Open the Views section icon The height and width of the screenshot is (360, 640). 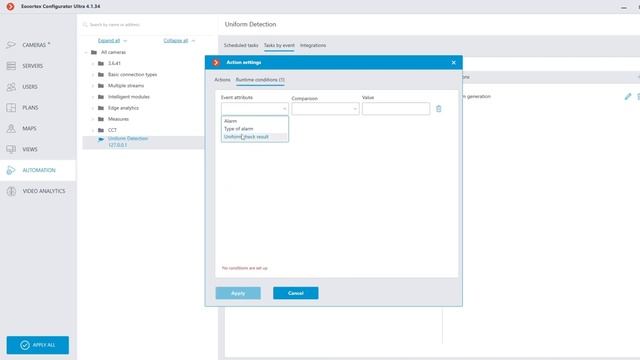(11, 149)
